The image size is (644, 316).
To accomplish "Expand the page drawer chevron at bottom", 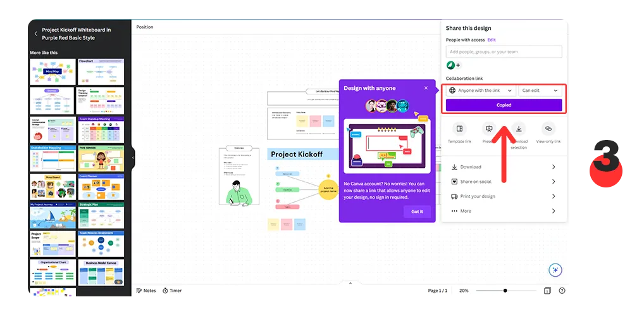I will coord(350,282).
